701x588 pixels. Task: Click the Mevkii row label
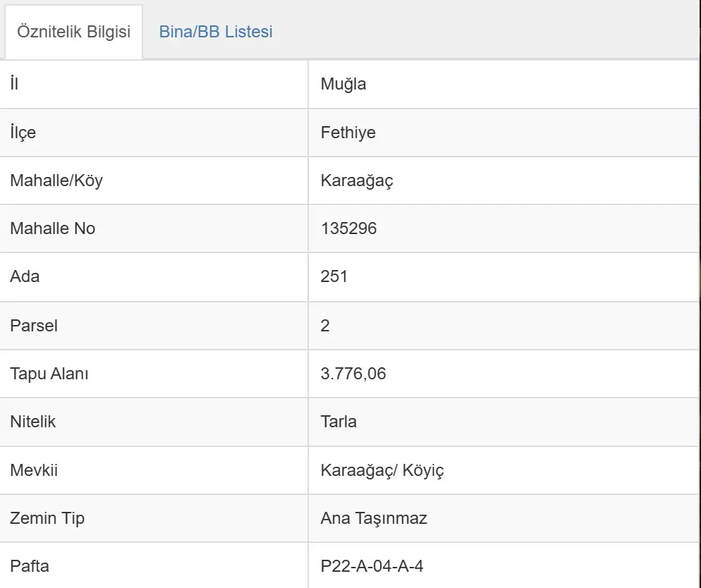pyautogui.click(x=34, y=470)
